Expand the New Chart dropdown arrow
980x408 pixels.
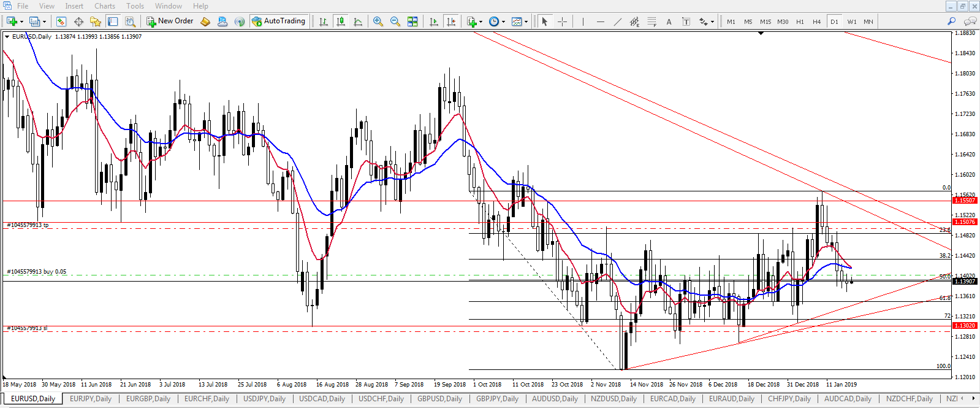click(x=21, y=21)
